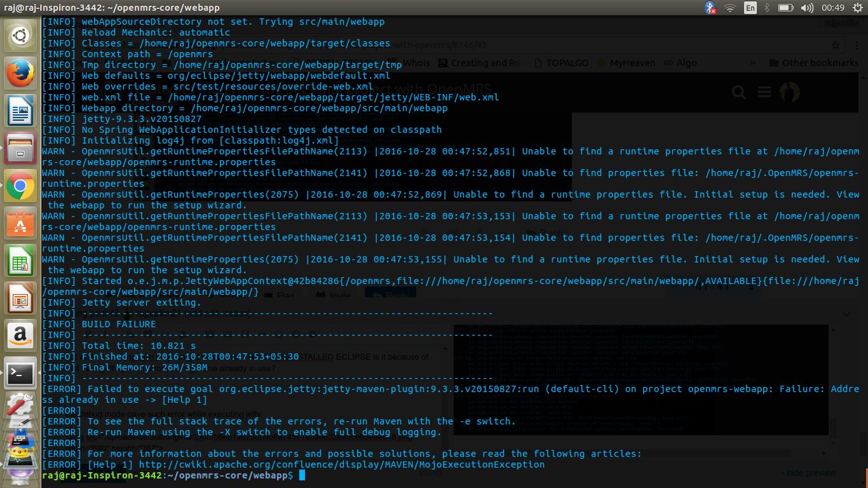Image resolution: width=868 pixels, height=488 pixels.
Task: Click the grey Bluetooth indicator in the panel
Action: 767,8
